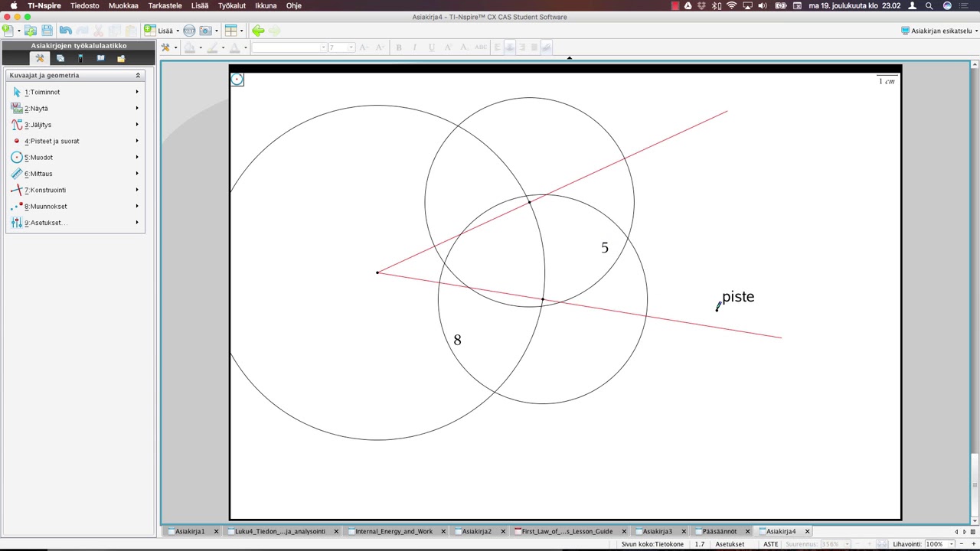
Task: Click Asetukset in the status bar
Action: click(730, 544)
